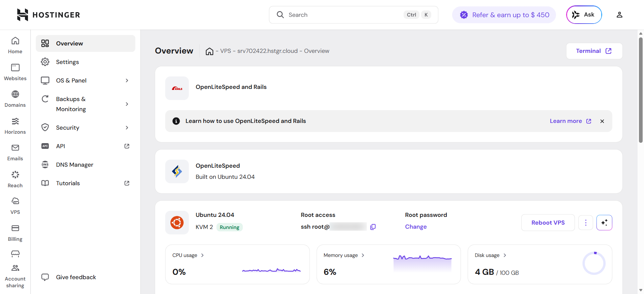The height and width of the screenshot is (294, 644).
Task: Click the page vertical scrollbar thumb
Action: tap(641, 90)
